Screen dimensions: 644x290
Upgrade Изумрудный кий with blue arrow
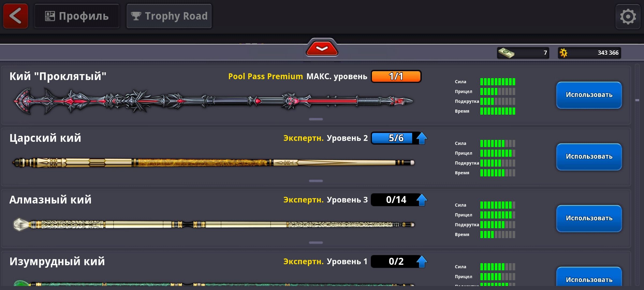[422, 262]
